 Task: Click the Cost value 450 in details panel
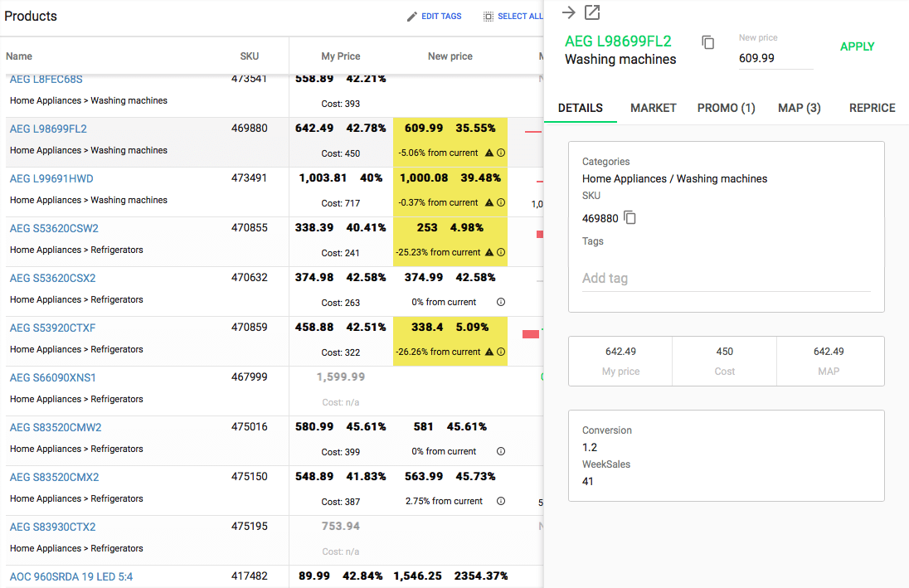point(725,352)
